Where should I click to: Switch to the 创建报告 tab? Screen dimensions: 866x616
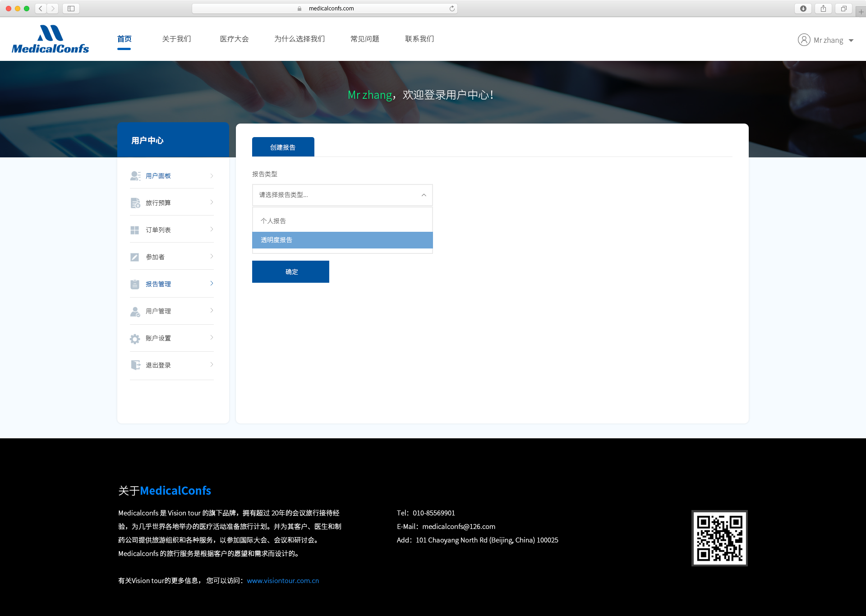point(283,147)
